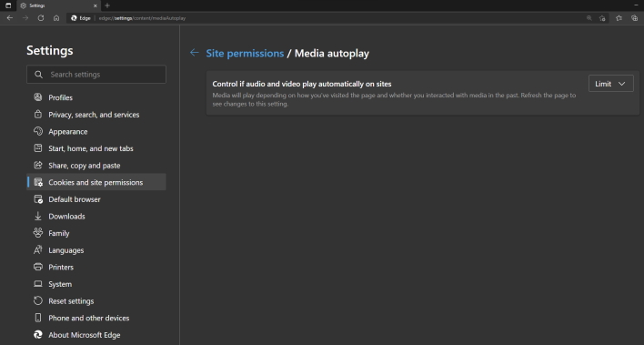The height and width of the screenshot is (345, 644).
Task: Click the Default browser icon
Action: [38, 199]
